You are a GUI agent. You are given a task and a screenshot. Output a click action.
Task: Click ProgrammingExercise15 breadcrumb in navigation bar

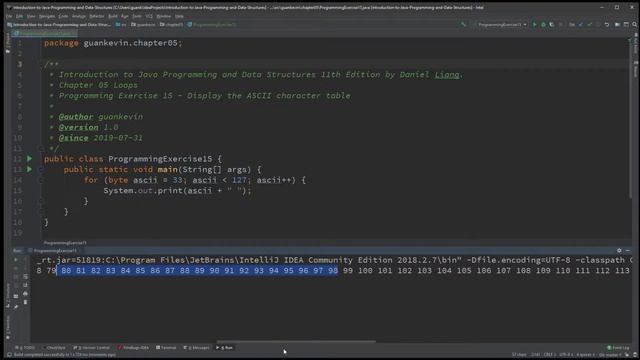click(x=211, y=24)
